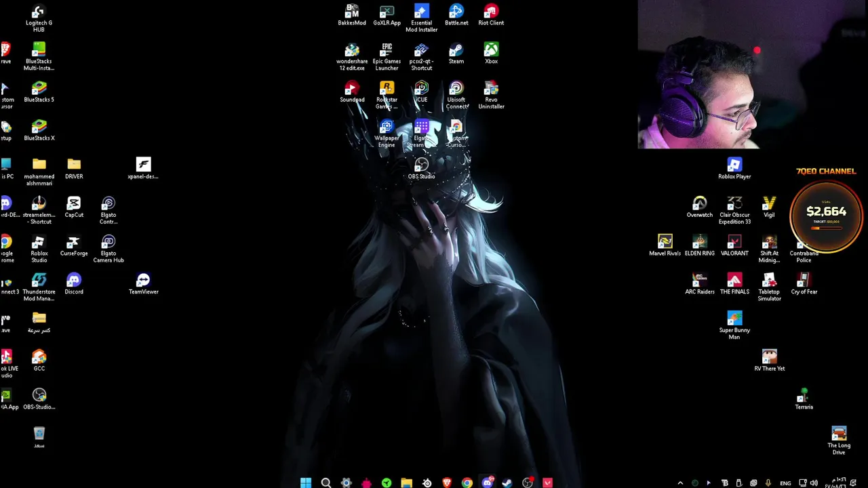Viewport: 868px width, 488px height.
Task: Launch Overwatch desktop icon
Action: (x=699, y=207)
